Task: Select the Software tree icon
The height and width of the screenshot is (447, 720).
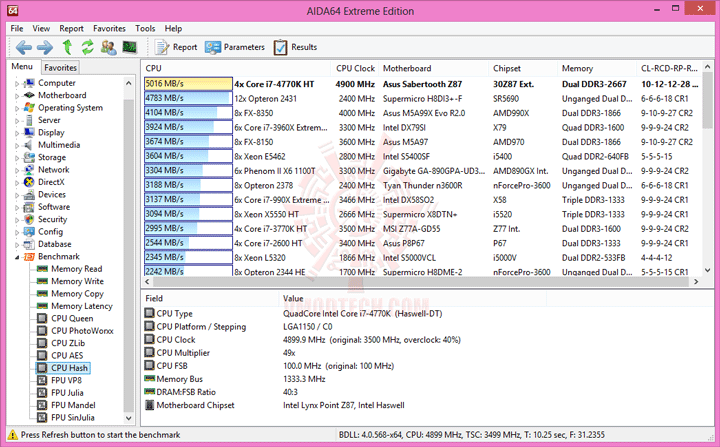Action: (29, 207)
